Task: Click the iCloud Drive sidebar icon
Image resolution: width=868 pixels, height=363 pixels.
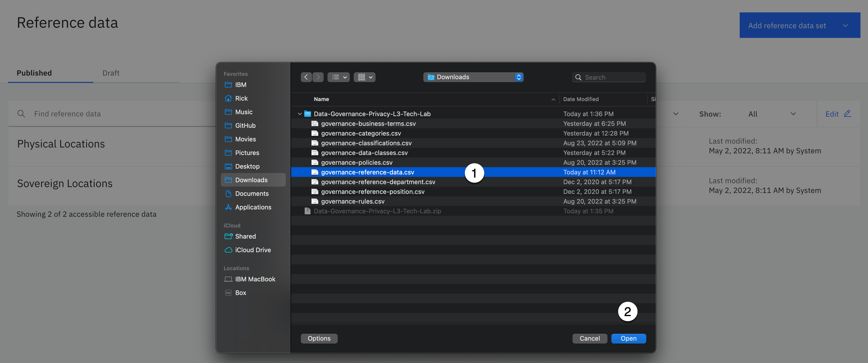Action: pyautogui.click(x=229, y=250)
